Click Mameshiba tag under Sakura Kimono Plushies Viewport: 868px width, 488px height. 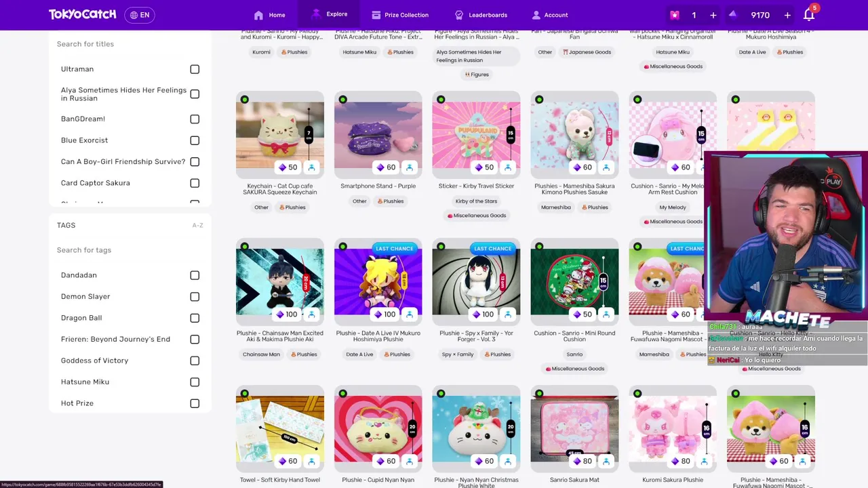click(555, 207)
